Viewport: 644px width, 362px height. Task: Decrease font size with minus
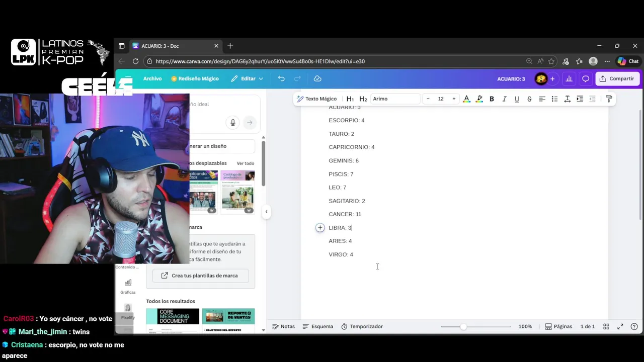(x=428, y=99)
